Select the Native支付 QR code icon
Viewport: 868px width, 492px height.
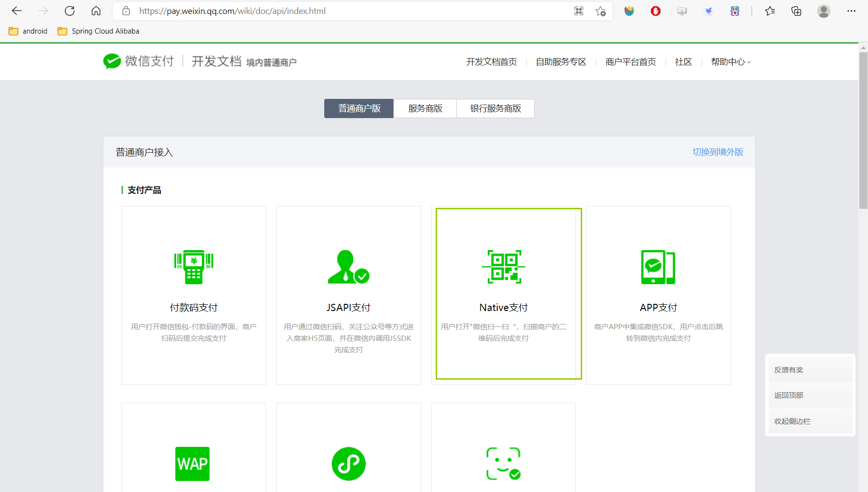tap(503, 267)
